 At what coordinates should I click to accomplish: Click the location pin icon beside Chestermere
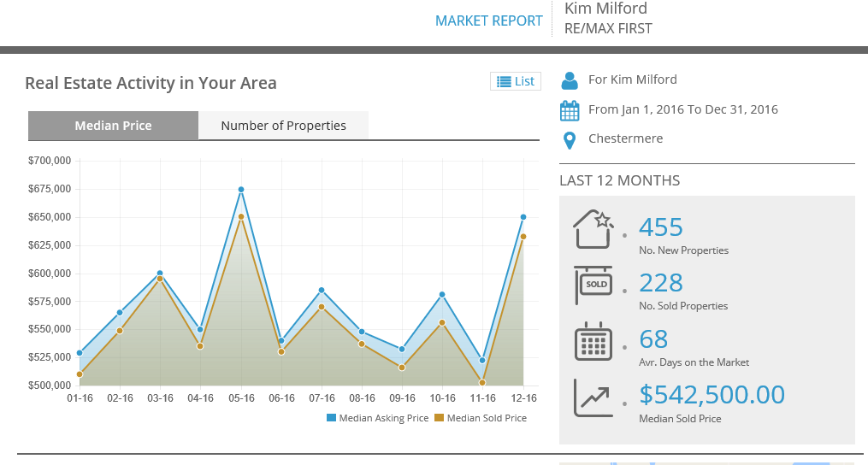pyautogui.click(x=570, y=139)
